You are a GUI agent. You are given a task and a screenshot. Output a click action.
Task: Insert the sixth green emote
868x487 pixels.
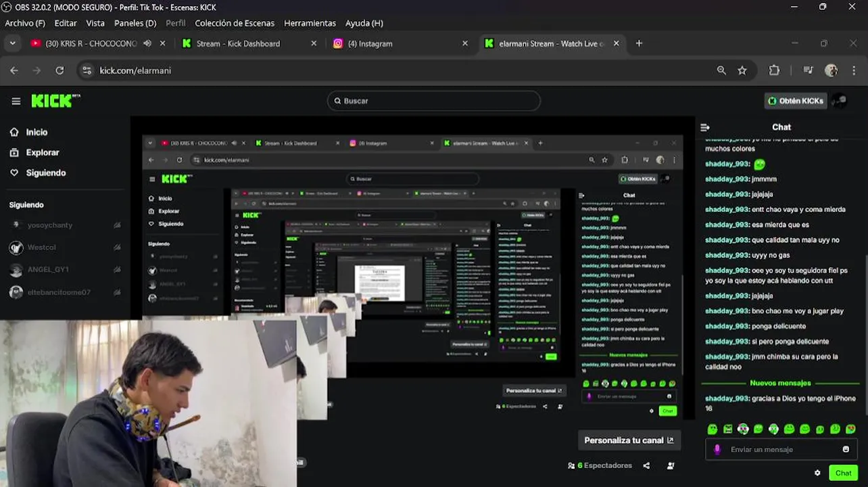pyautogui.click(x=789, y=429)
